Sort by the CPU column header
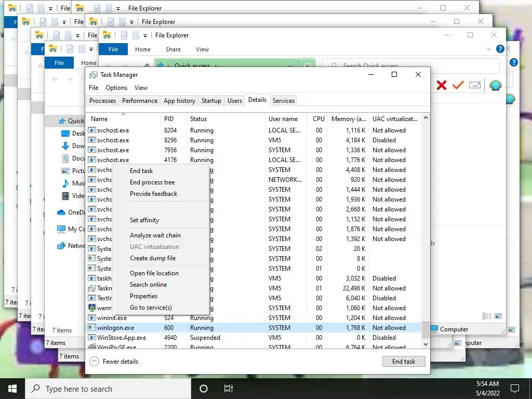The height and width of the screenshot is (399, 532). click(317, 119)
